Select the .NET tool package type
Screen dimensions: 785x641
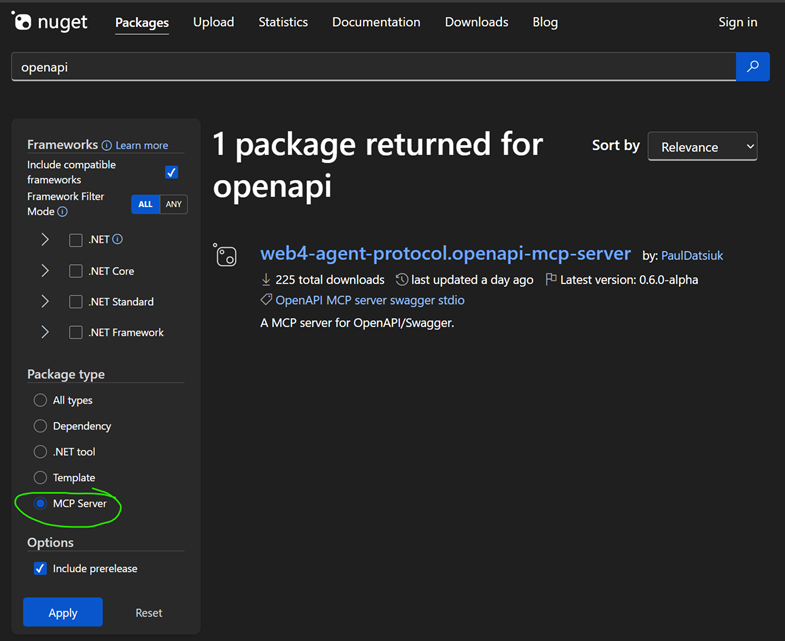pyautogui.click(x=40, y=452)
